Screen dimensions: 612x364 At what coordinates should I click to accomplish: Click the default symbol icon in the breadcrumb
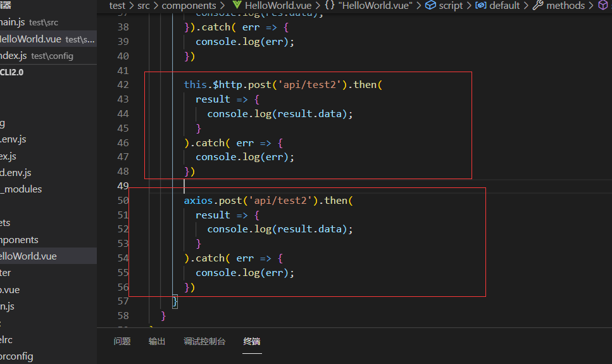coord(481,5)
